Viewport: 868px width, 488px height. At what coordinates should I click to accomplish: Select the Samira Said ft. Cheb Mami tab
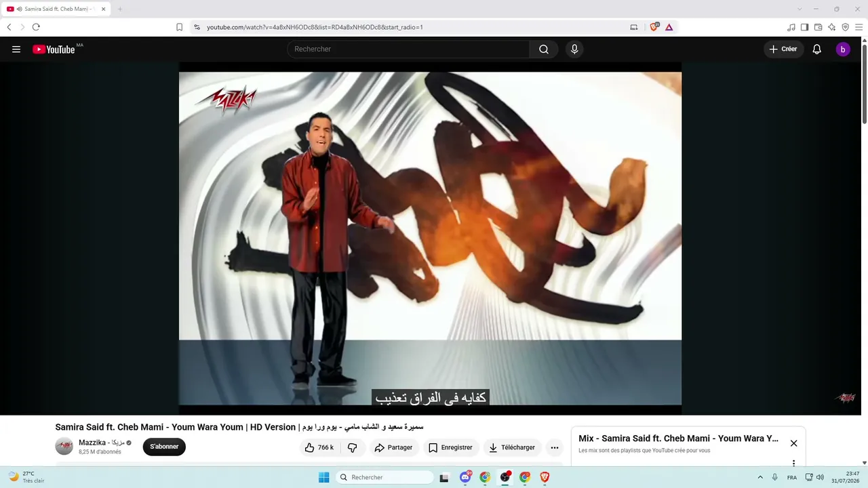point(56,9)
